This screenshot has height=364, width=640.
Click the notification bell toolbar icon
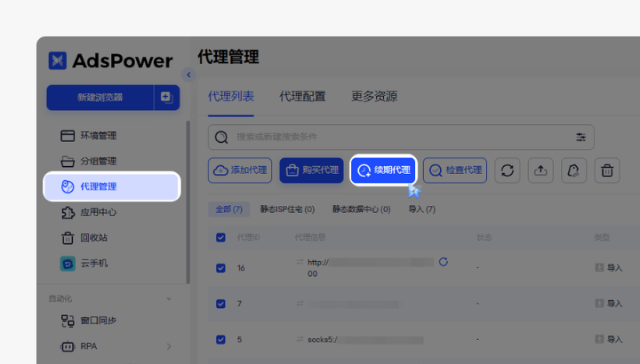click(574, 170)
